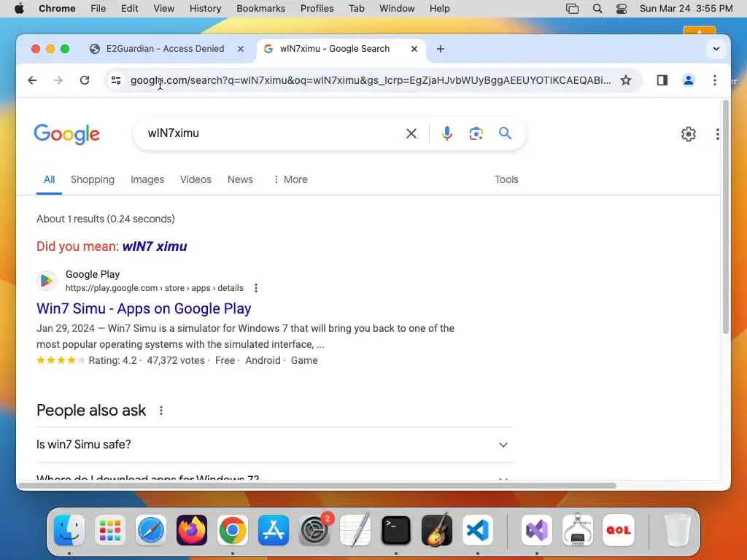The image size is (747, 560).
Task: Open the Apple menu
Action: pyautogui.click(x=19, y=9)
